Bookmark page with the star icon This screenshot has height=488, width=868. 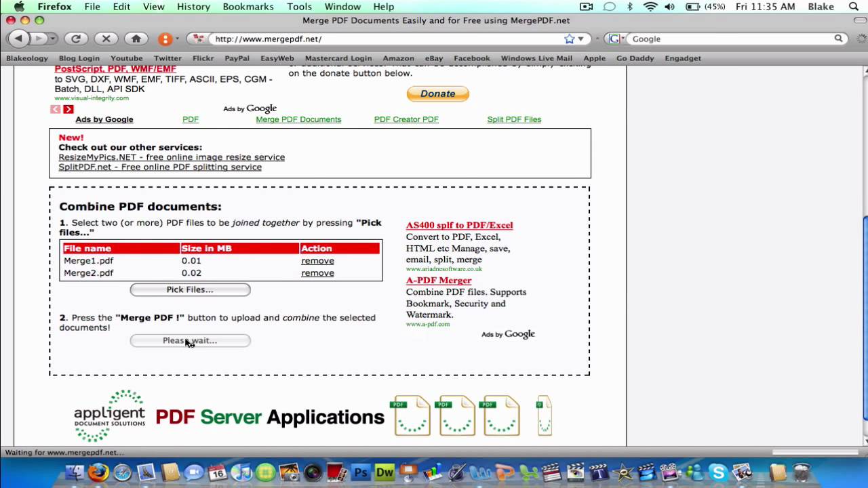click(570, 39)
